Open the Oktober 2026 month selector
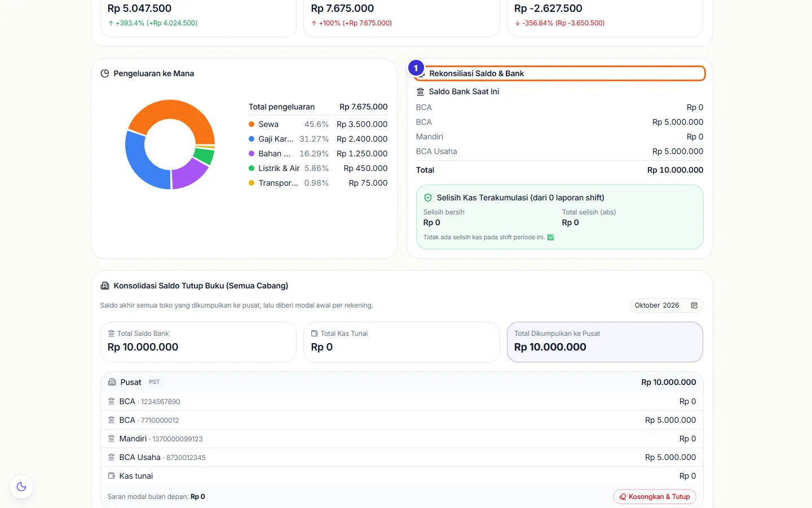 click(666, 305)
